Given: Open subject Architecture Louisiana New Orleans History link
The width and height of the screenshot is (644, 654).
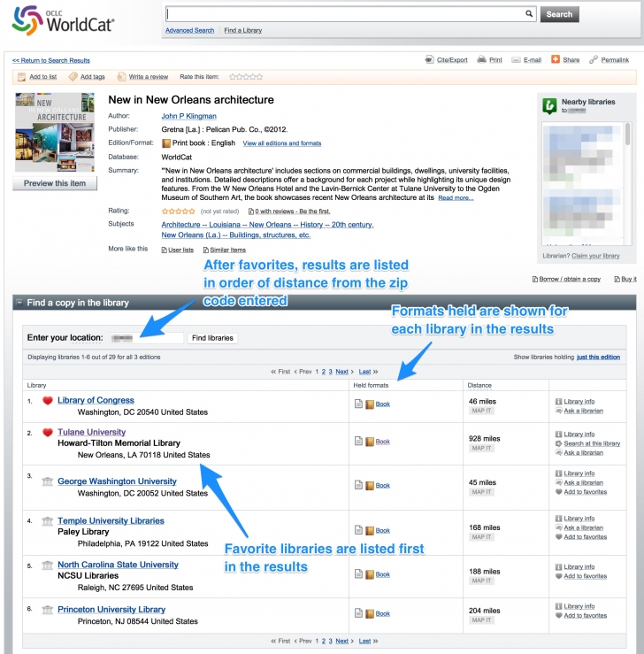Looking at the screenshot, I should [267, 225].
